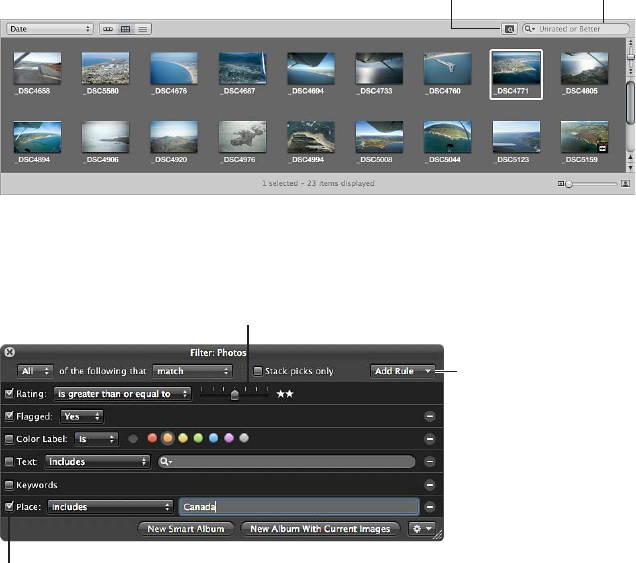Click the Place text field with Canada
The height and width of the screenshot is (563, 636).
(299, 507)
